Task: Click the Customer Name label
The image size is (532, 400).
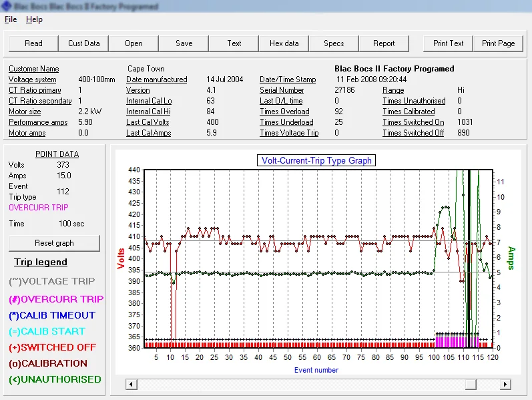Action: click(34, 69)
